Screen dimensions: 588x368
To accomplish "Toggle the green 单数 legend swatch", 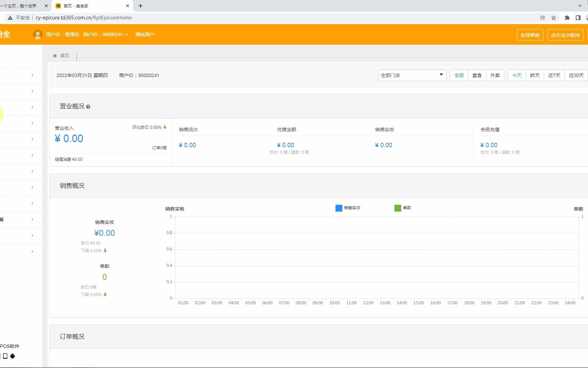I will 397,208.
